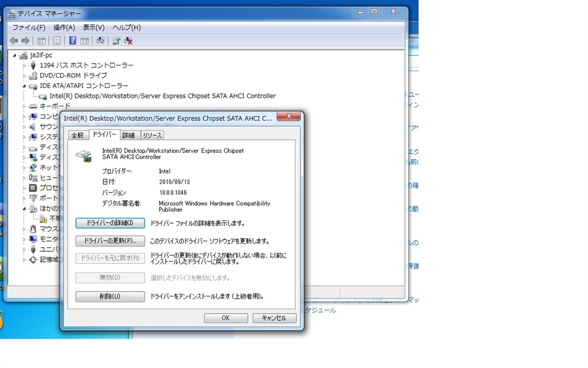Click the ports connector category icon
This screenshot has height=368, width=588.
point(33,198)
